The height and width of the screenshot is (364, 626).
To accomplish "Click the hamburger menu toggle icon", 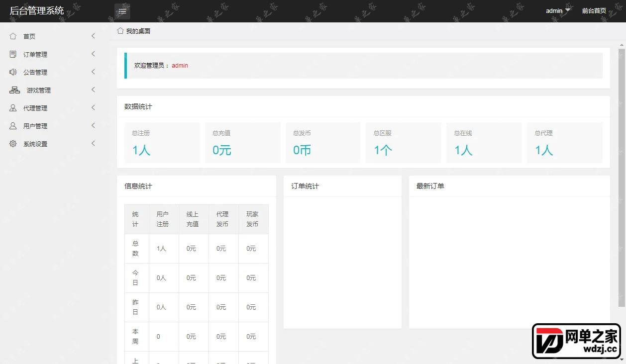I will pyautogui.click(x=122, y=11).
